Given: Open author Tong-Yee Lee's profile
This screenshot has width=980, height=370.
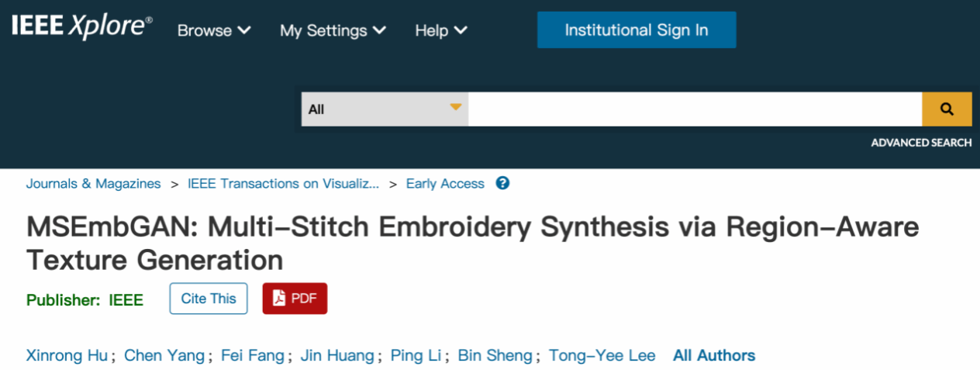Looking at the screenshot, I should tap(602, 355).
